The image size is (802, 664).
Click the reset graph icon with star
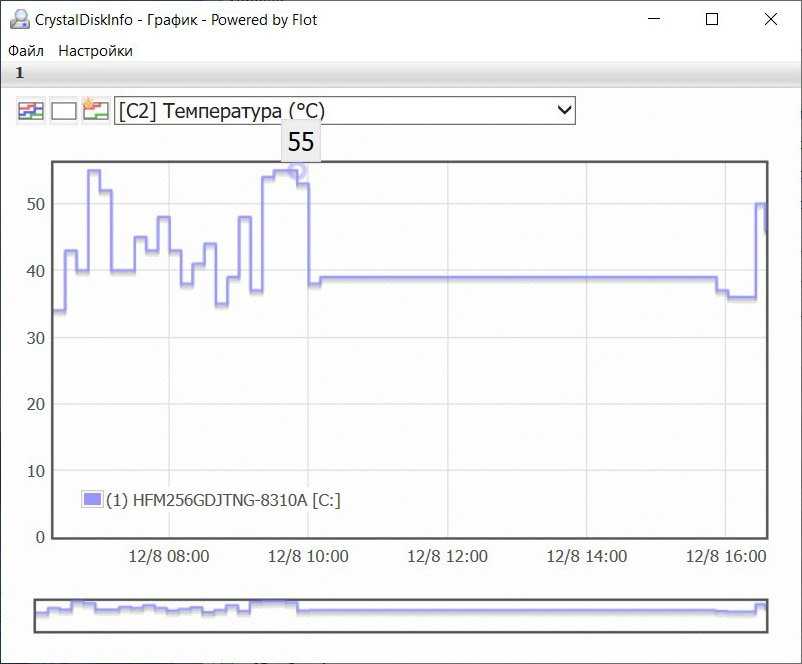(x=96, y=111)
